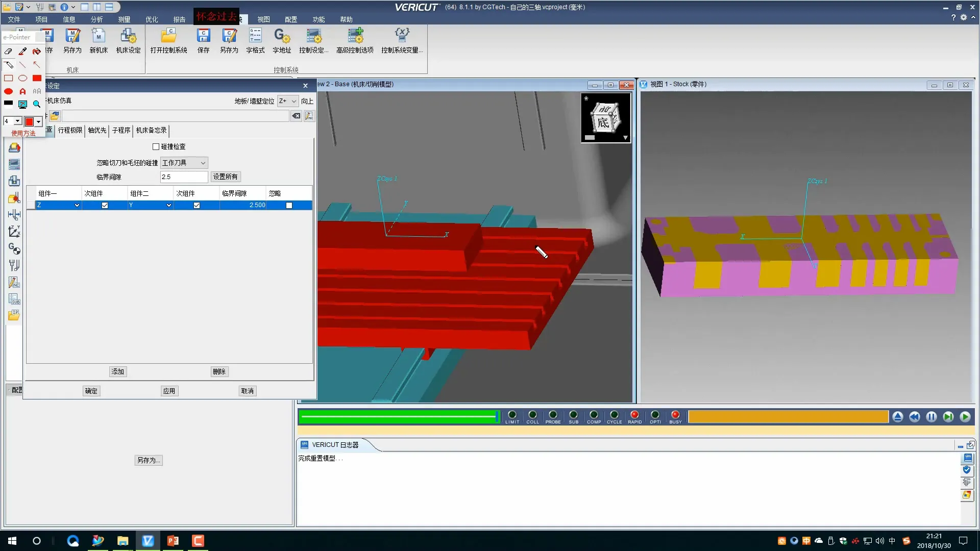The height and width of the screenshot is (551, 980).
Task: Click the pause simulation button
Action: coord(931,417)
